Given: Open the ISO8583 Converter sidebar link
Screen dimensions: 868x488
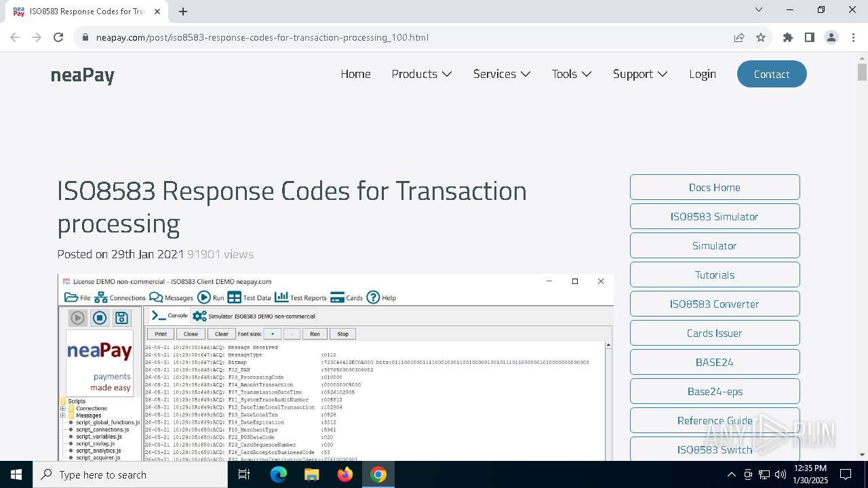Looking at the screenshot, I should pyautogui.click(x=715, y=304).
